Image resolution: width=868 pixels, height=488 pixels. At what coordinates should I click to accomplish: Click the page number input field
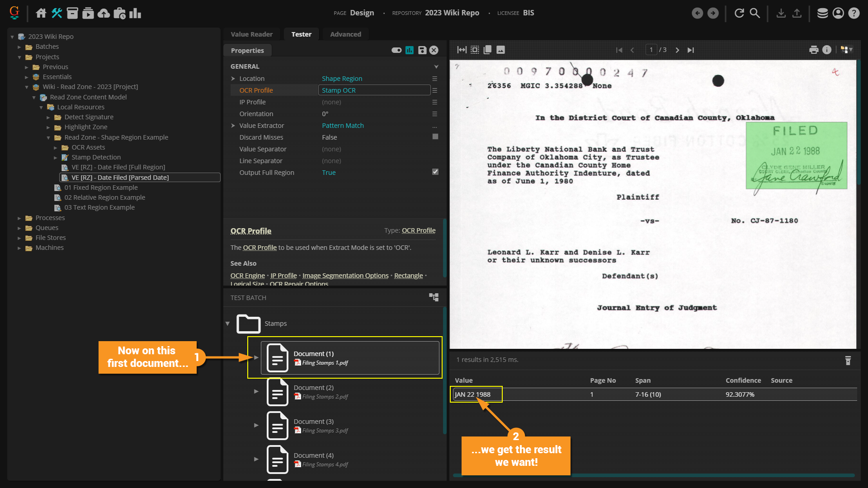coord(651,50)
